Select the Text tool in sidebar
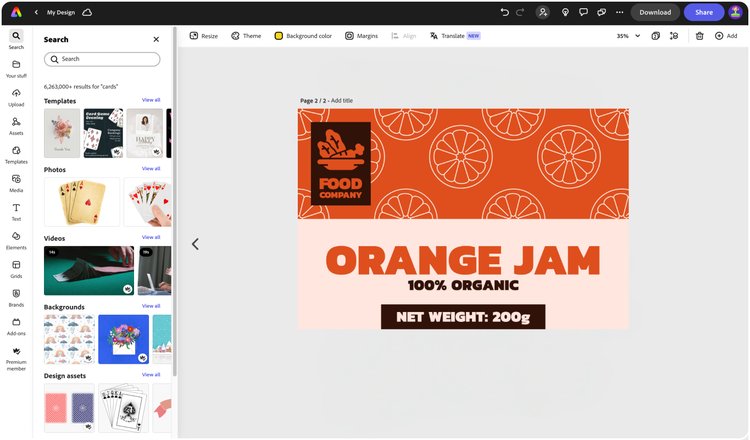The height and width of the screenshot is (440, 750). pos(16,211)
